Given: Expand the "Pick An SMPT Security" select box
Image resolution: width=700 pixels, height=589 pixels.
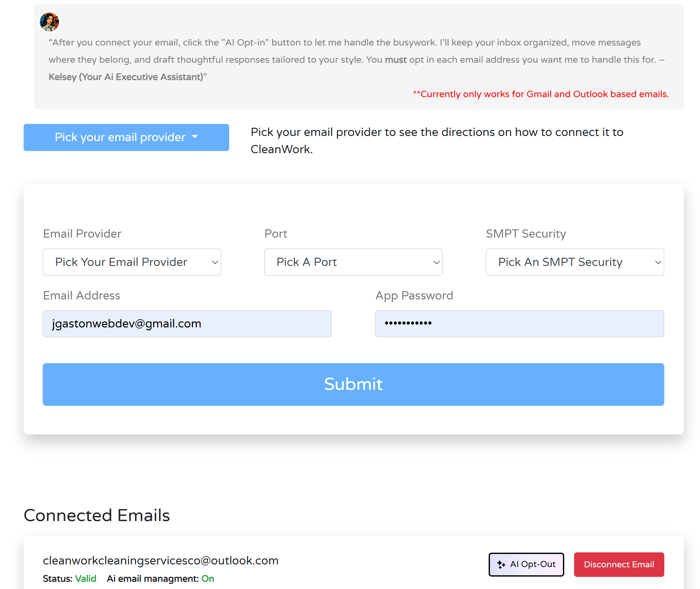Looking at the screenshot, I should point(574,262).
